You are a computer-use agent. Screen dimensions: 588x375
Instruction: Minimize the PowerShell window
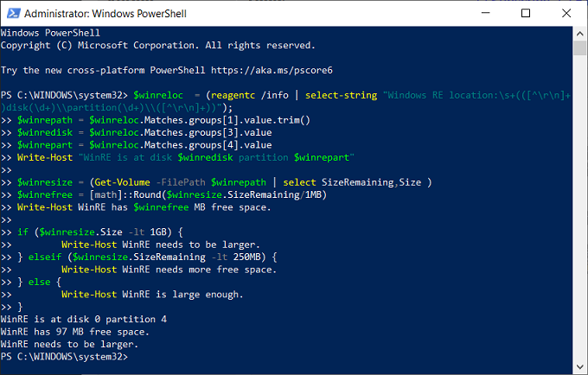pyautogui.click(x=487, y=13)
